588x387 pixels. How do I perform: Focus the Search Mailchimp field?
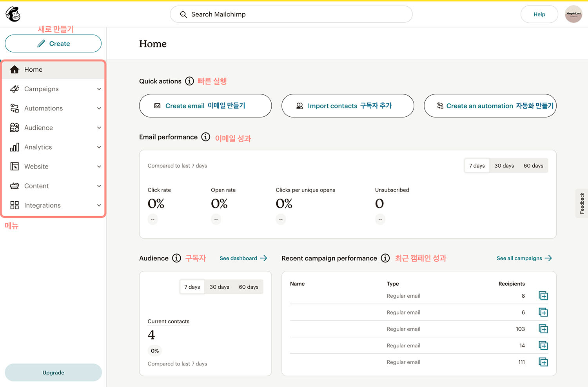tap(291, 14)
